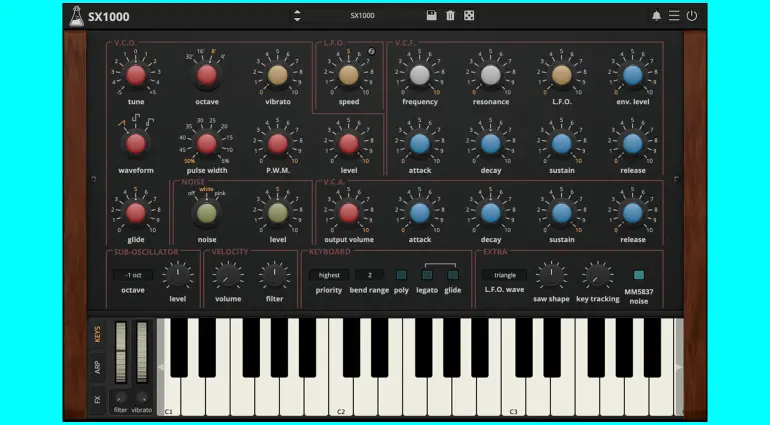The width and height of the screenshot is (770, 425).
Task: Click the bend range value field
Action: click(369, 275)
